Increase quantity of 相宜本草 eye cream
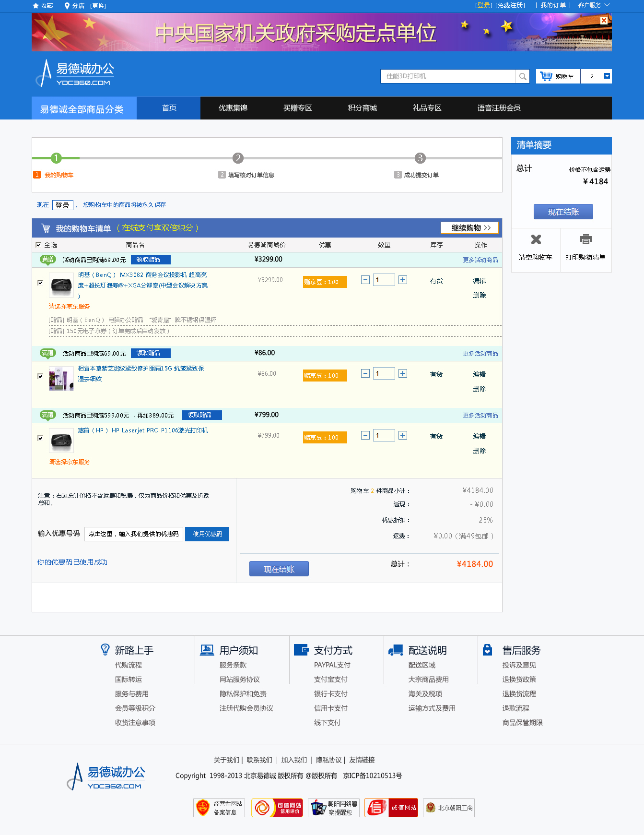 (x=403, y=373)
